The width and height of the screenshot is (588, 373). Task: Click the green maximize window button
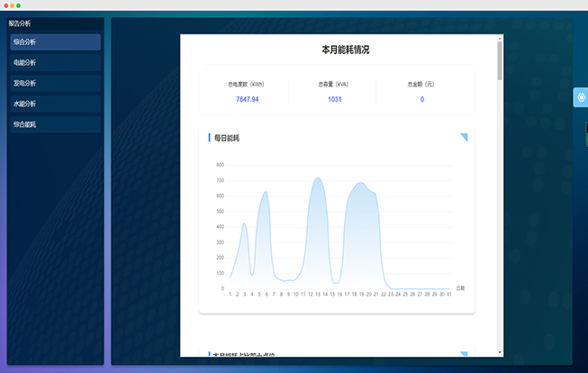click(x=18, y=5)
